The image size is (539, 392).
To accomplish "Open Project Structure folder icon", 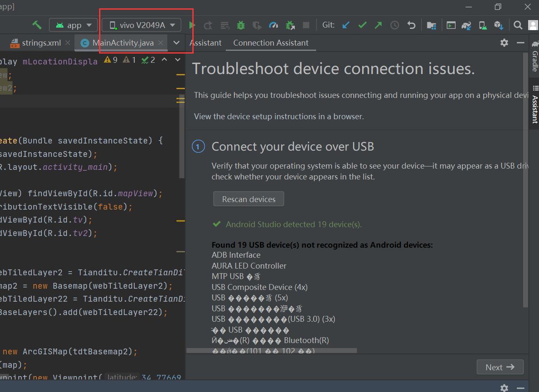I will point(432,26).
